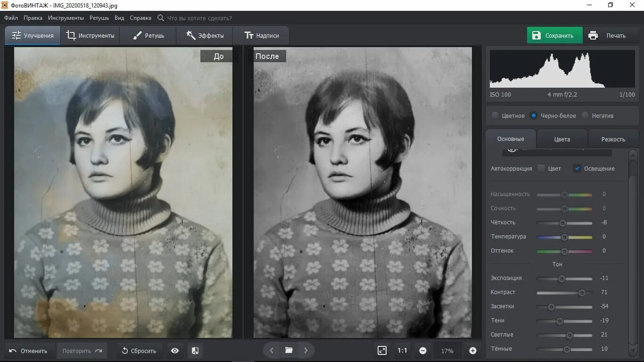This screenshot has height=362, width=644.
Task: Open the Инструменты menu in menu bar
Action: (66, 18)
